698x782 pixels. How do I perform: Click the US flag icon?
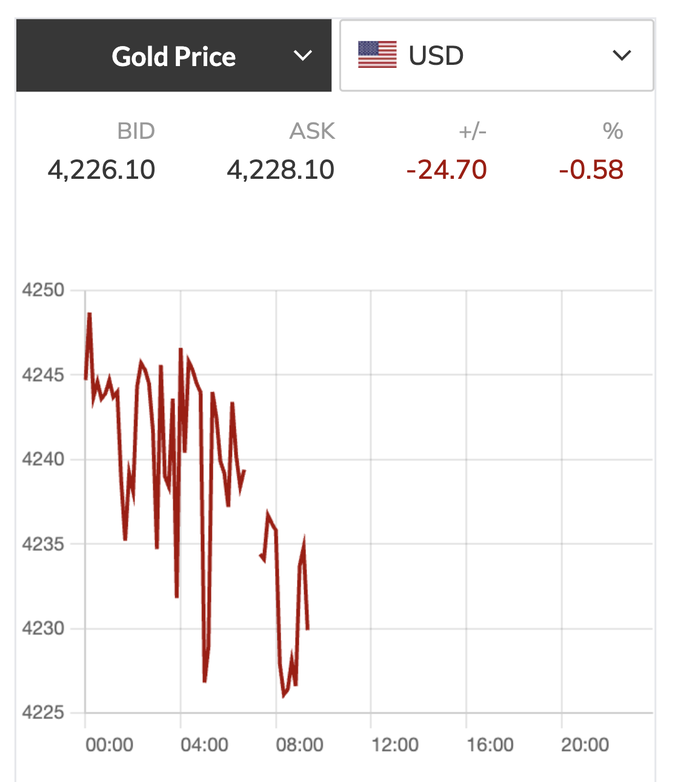point(377,55)
